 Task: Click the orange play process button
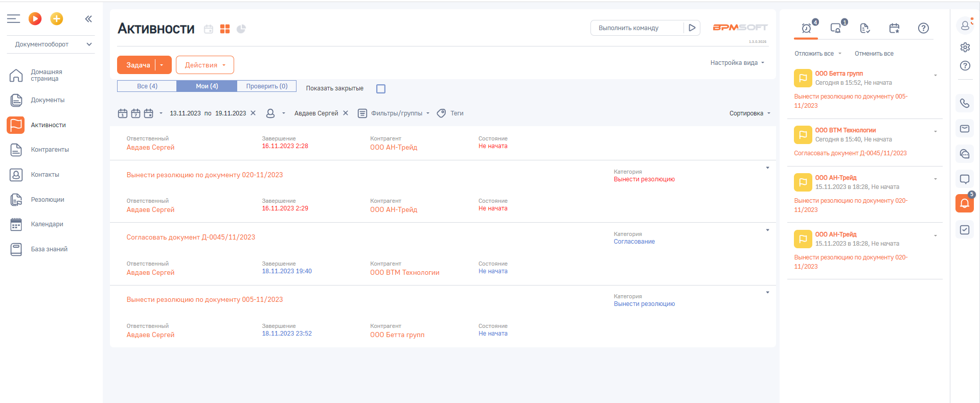click(x=35, y=19)
